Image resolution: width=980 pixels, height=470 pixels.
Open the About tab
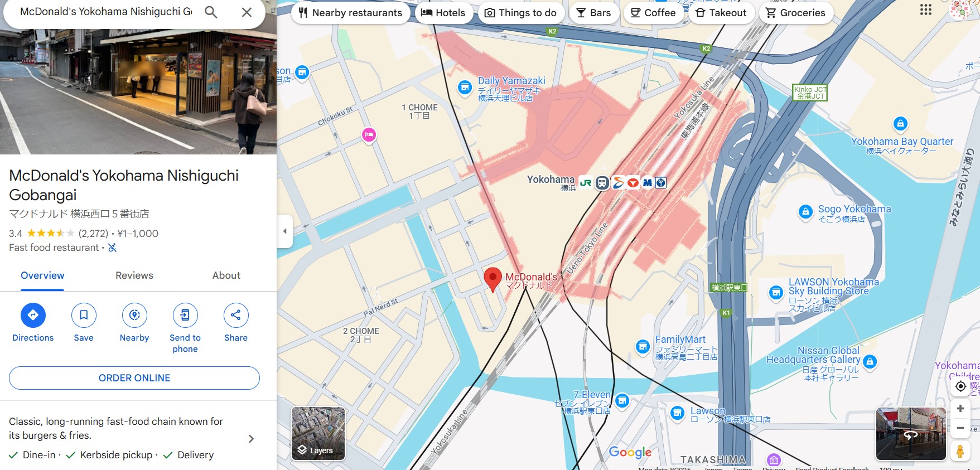[x=226, y=275]
